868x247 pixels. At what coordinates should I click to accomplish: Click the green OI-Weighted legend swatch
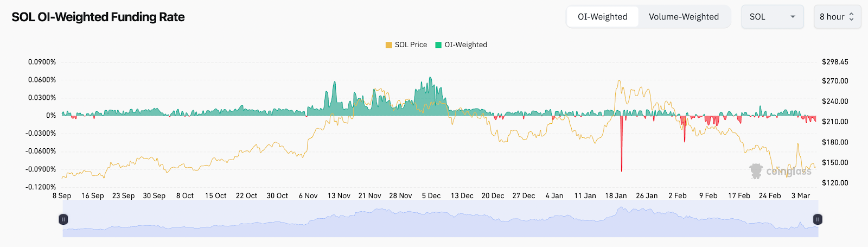pyautogui.click(x=438, y=45)
